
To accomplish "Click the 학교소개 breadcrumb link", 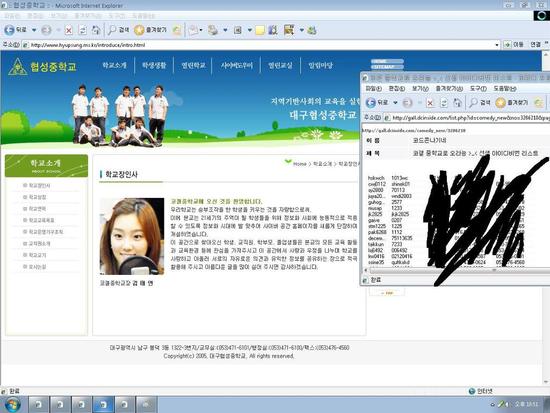I will coord(322,164).
